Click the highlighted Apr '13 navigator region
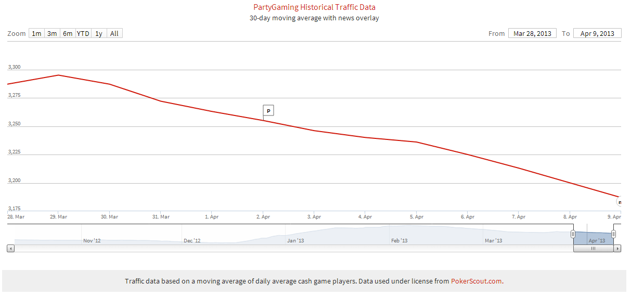This screenshot has width=644, height=296. coord(594,238)
